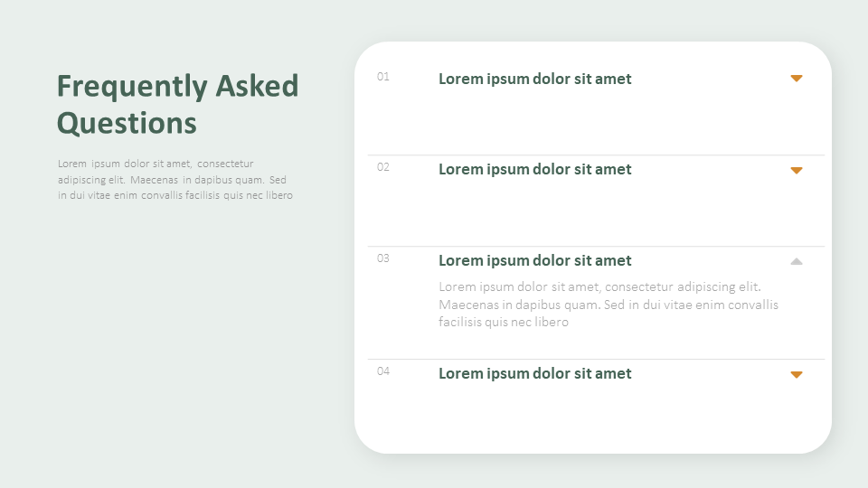Screen dimensions: 868x488
Task: Click the number label 02
Action: coord(383,167)
